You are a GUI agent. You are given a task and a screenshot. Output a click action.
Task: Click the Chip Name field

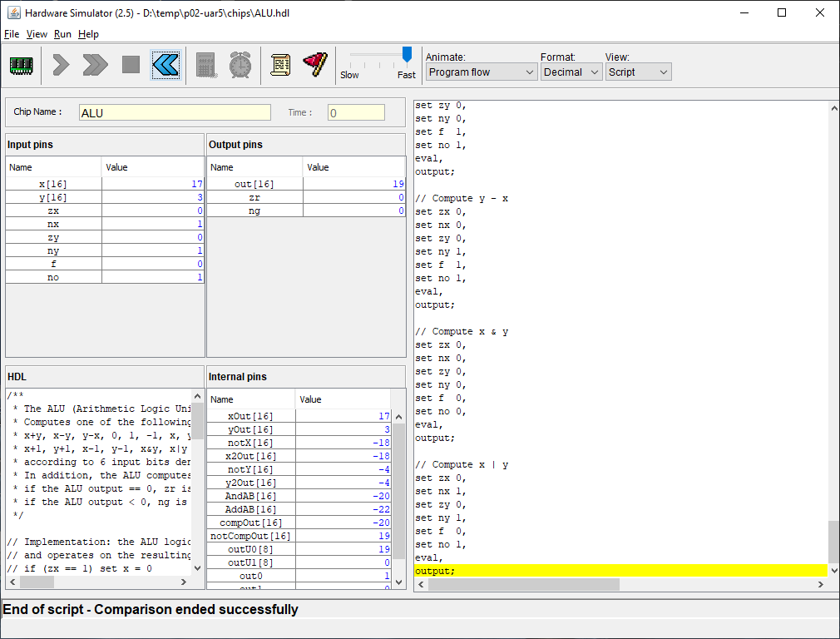(x=175, y=112)
